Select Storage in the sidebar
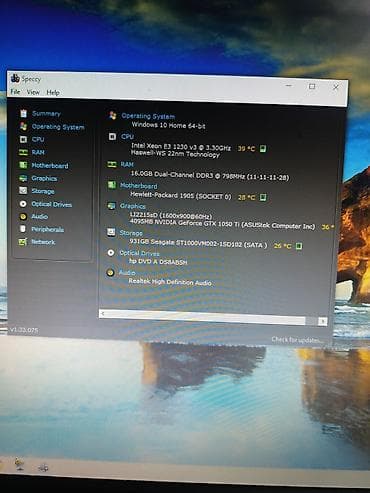Viewport: 370px width, 493px height. [43, 191]
